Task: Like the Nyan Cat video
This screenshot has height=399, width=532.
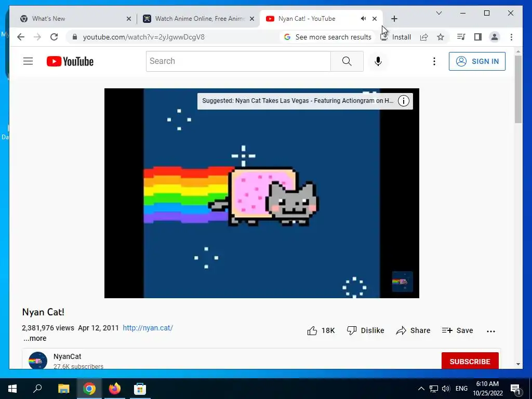Action: tap(321, 330)
